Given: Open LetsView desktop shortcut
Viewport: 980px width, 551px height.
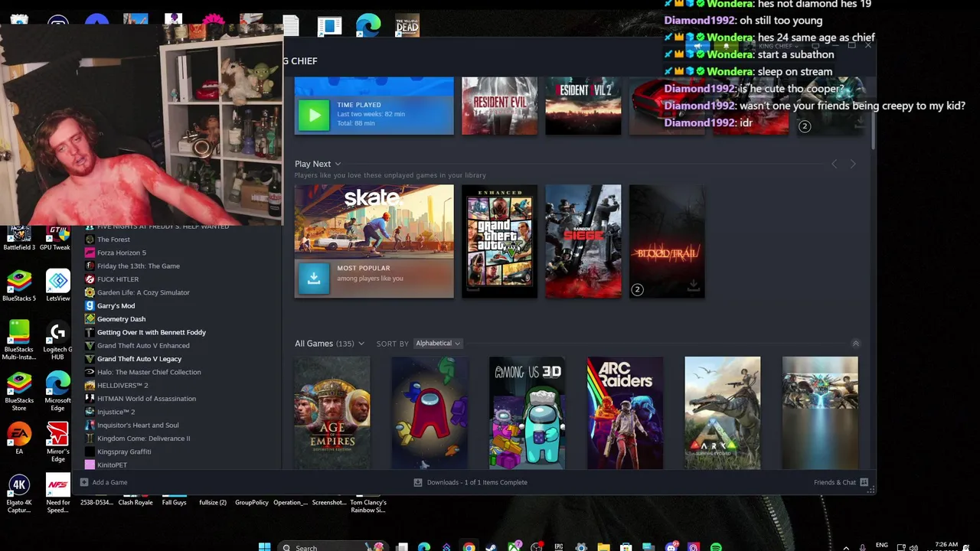Looking at the screenshot, I should click(57, 286).
